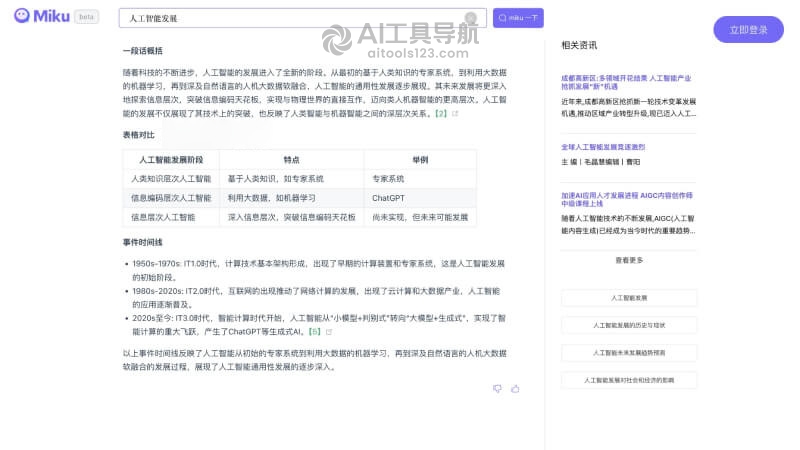Select the 人工智能发展 suggested query

(x=629, y=298)
